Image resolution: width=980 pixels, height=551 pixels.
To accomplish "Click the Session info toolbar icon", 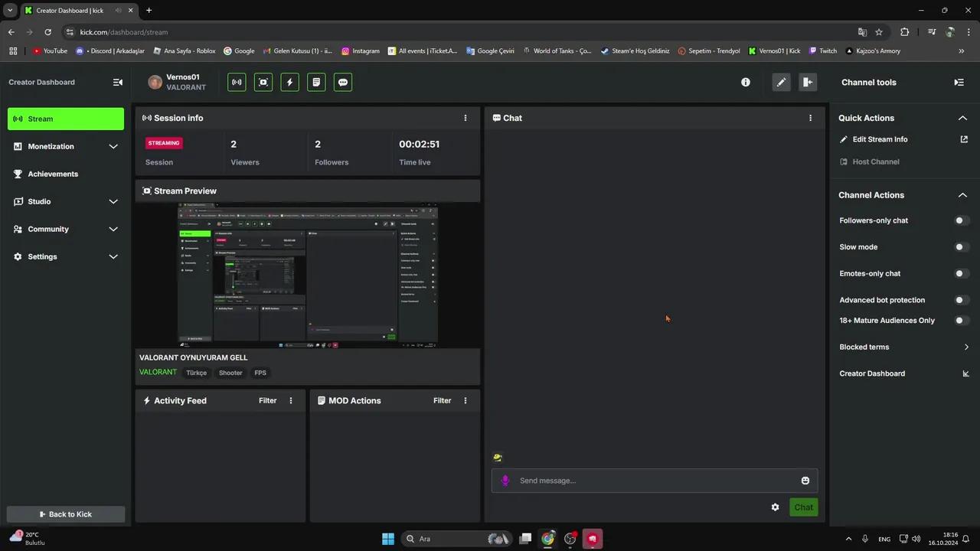I will point(237,82).
